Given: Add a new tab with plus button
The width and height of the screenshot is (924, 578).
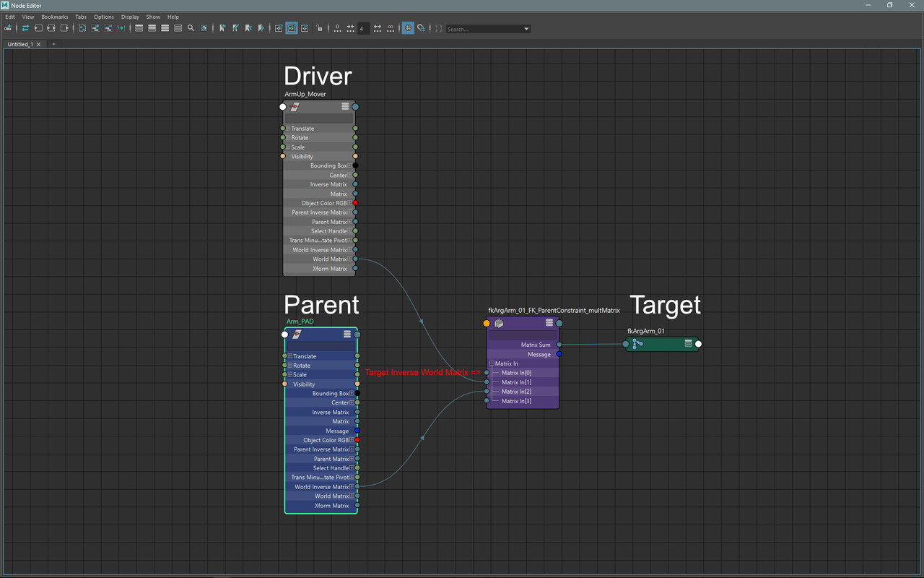Looking at the screenshot, I should point(53,44).
